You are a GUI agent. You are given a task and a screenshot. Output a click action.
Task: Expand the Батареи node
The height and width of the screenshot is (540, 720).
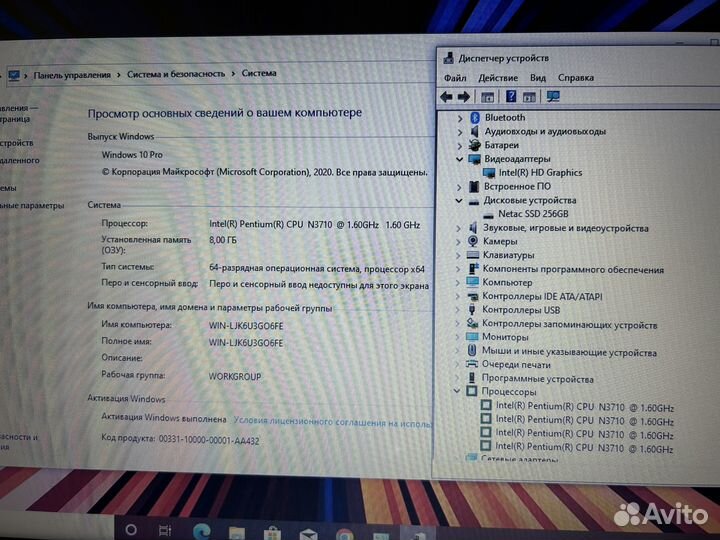click(460, 146)
